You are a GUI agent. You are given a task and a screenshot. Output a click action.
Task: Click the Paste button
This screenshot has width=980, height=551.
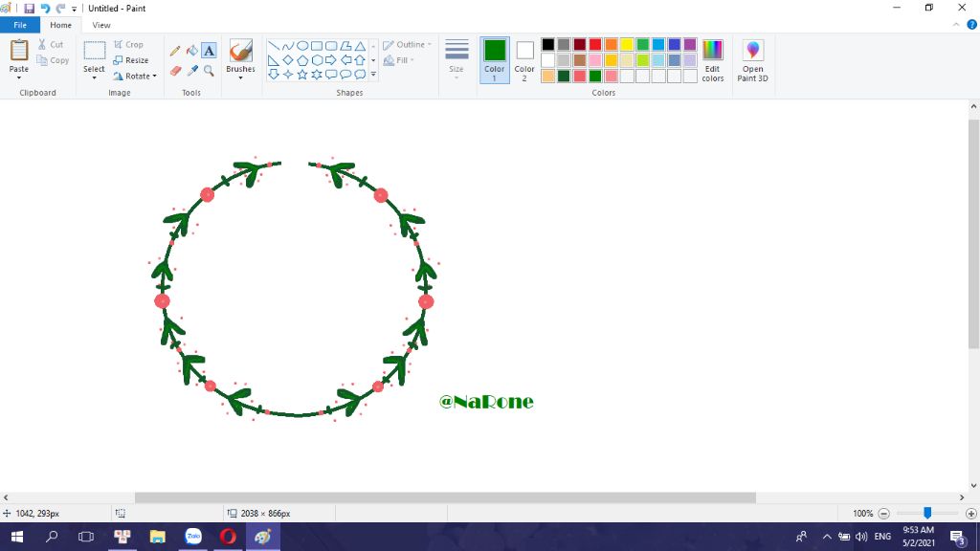coord(19,55)
